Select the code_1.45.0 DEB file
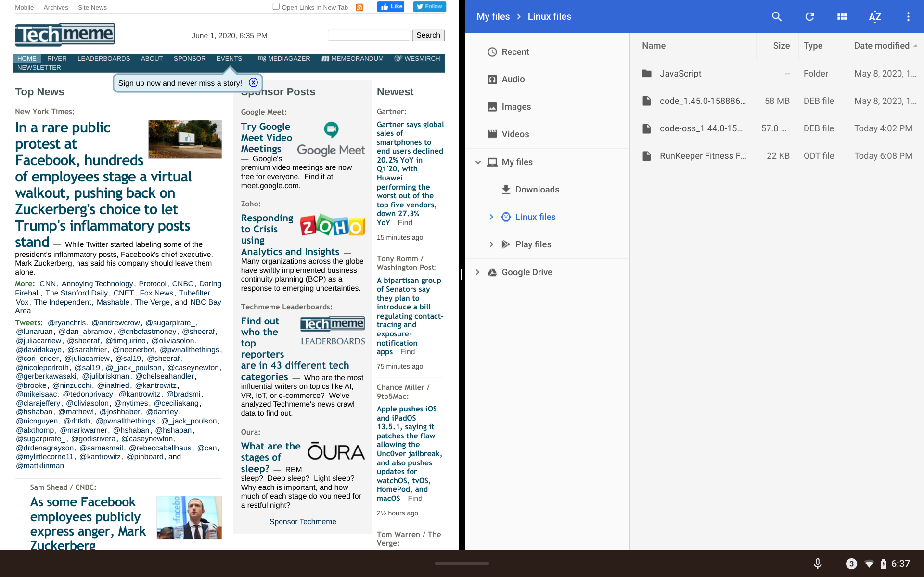The image size is (924, 577). pyautogui.click(x=777, y=101)
